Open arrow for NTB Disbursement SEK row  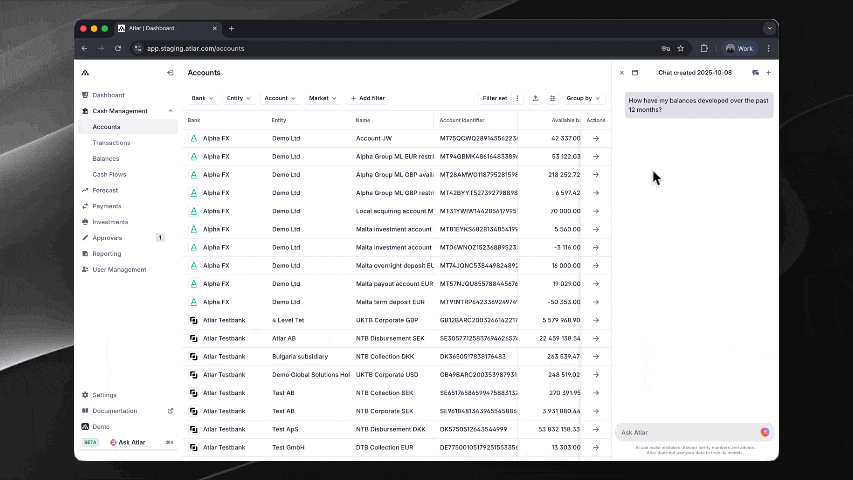click(x=596, y=339)
